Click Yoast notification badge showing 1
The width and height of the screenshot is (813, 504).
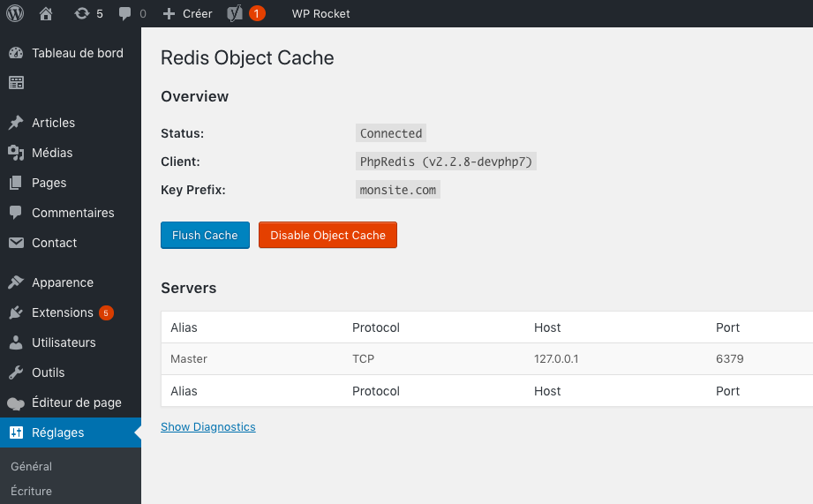point(257,13)
